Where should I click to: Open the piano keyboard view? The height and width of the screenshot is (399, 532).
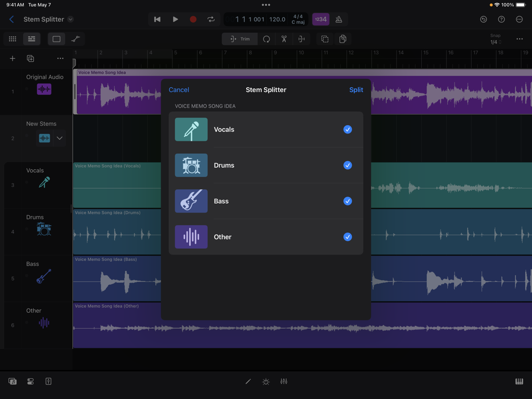pos(518,381)
